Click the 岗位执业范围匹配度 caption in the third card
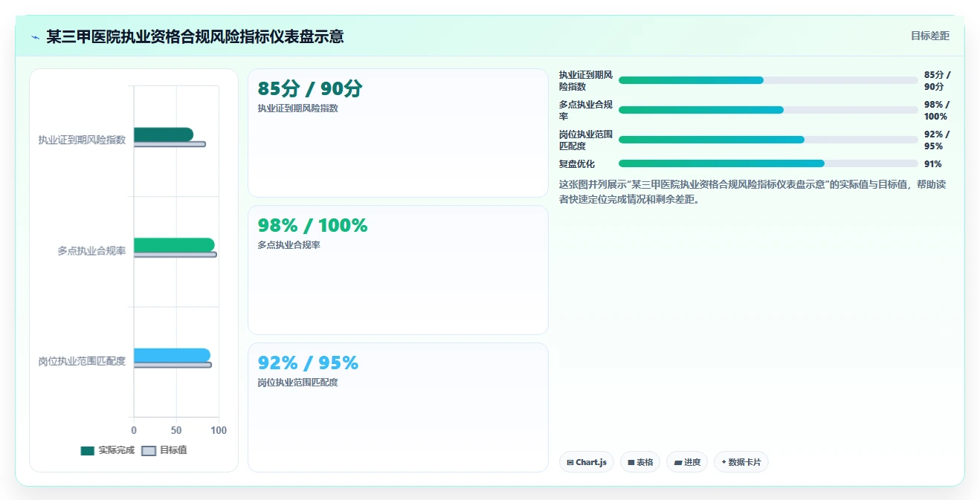The height and width of the screenshot is (500, 980). [x=297, y=383]
